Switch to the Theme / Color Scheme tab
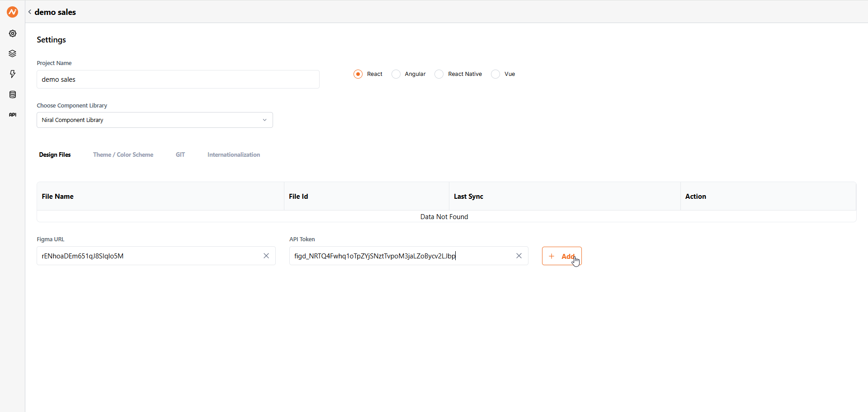The image size is (868, 412). [123, 154]
